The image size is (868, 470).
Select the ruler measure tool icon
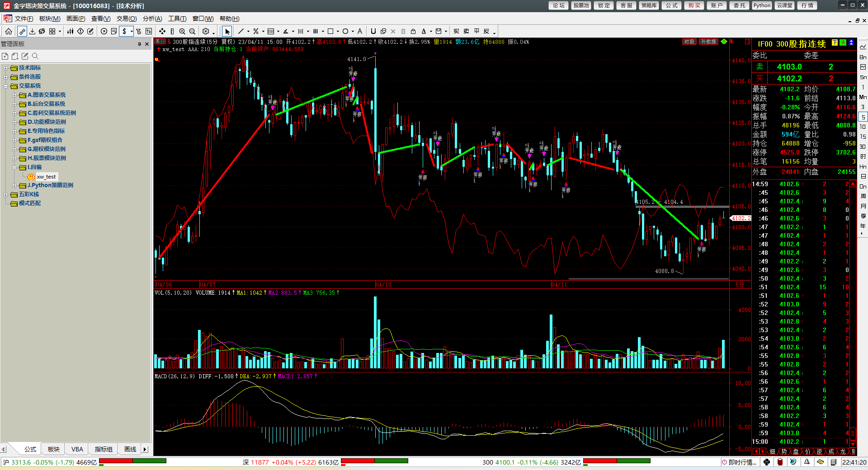tap(172, 31)
